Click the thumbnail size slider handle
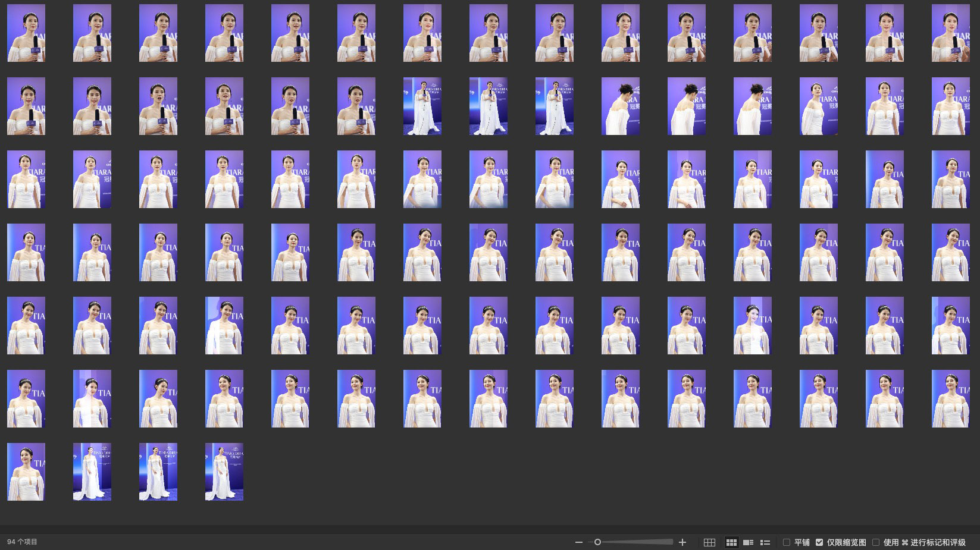 click(x=597, y=542)
